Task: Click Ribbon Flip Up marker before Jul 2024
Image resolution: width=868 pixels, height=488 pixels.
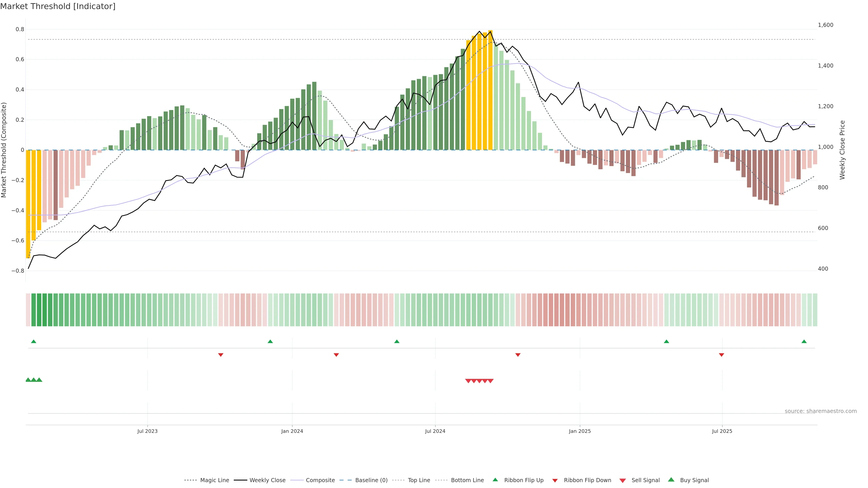Action: tap(397, 342)
